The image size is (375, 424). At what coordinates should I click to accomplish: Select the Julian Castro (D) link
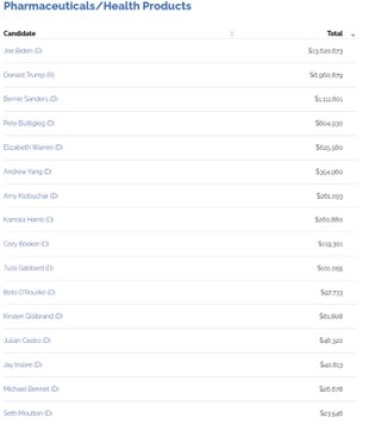27,340
